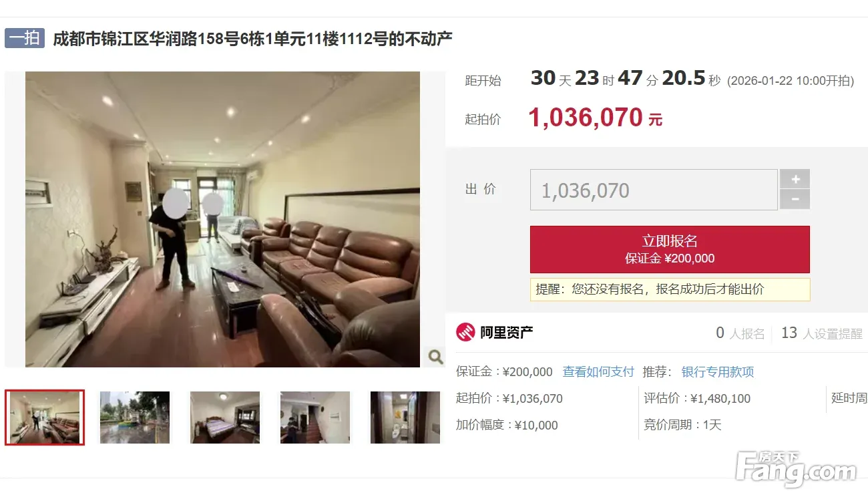
Task: Click the 13 人设置提醒 reminder count
Action: pos(821,333)
